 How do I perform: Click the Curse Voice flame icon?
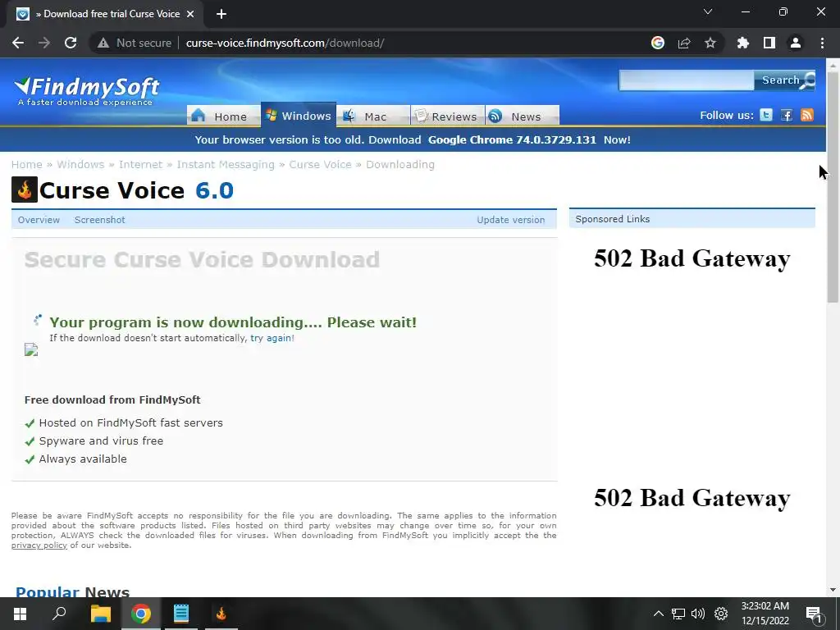pos(25,189)
